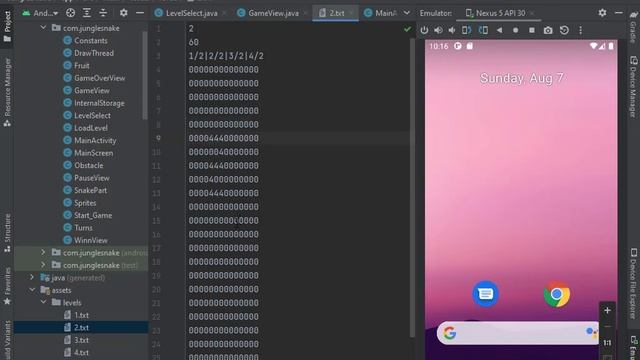640x360 pixels.
Task: Click the green checkmark inspection indicator
Action: (x=407, y=29)
